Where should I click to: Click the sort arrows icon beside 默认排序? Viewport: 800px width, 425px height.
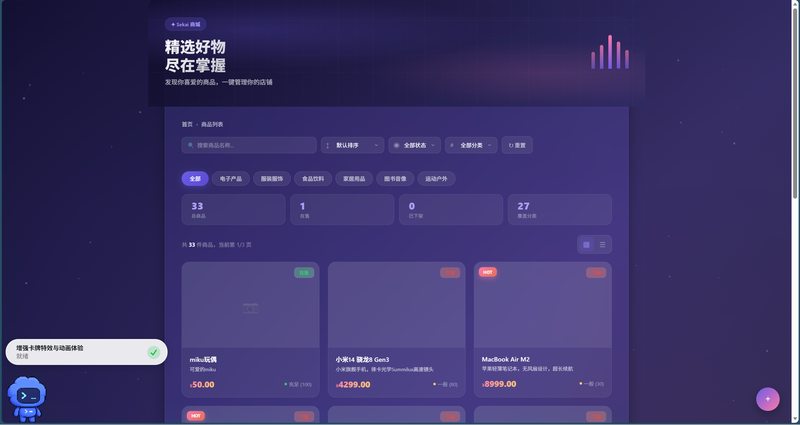coord(328,145)
